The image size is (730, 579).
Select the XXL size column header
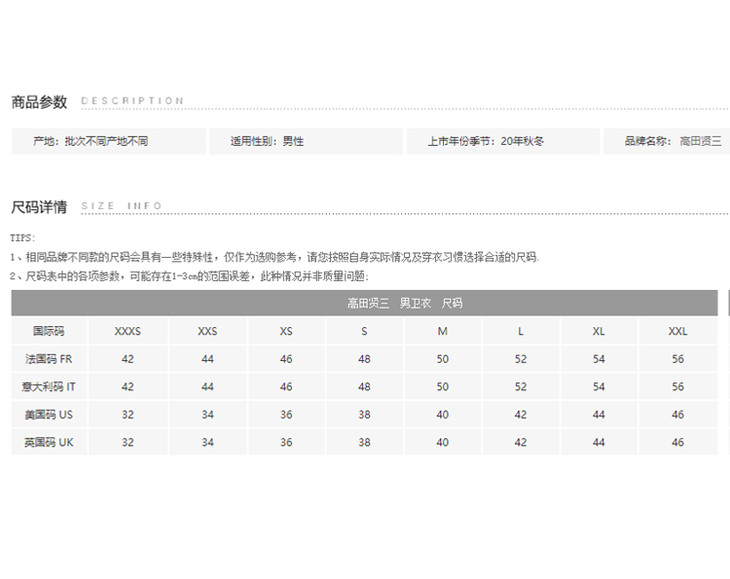pyautogui.click(x=678, y=331)
